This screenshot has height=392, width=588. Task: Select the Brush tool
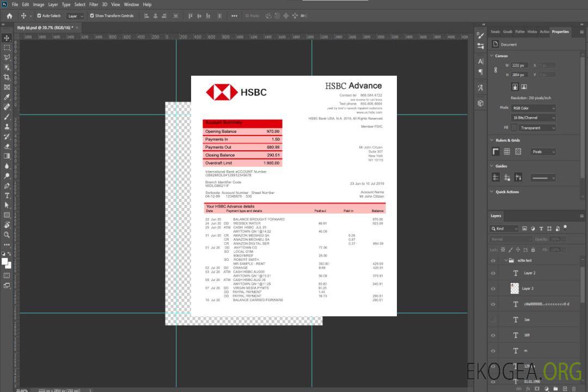click(7, 117)
